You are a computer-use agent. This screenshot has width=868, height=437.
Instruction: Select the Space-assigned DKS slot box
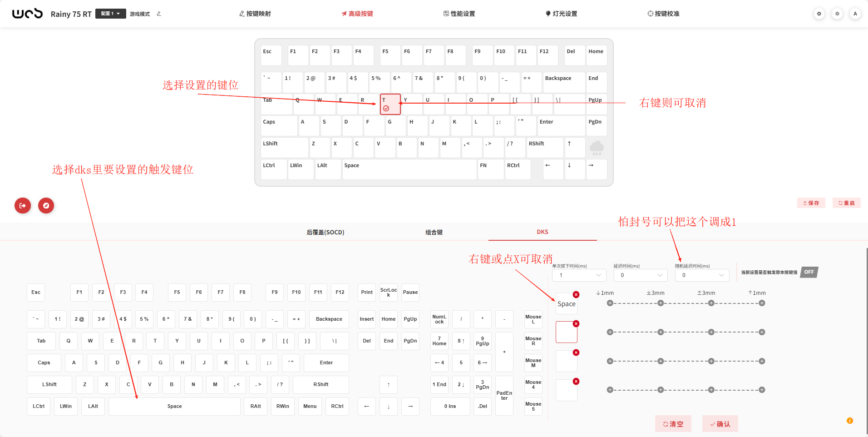click(x=567, y=303)
